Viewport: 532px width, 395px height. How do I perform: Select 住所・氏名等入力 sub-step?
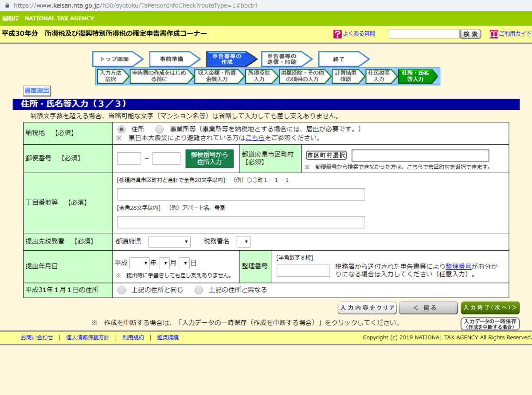tap(418, 76)
